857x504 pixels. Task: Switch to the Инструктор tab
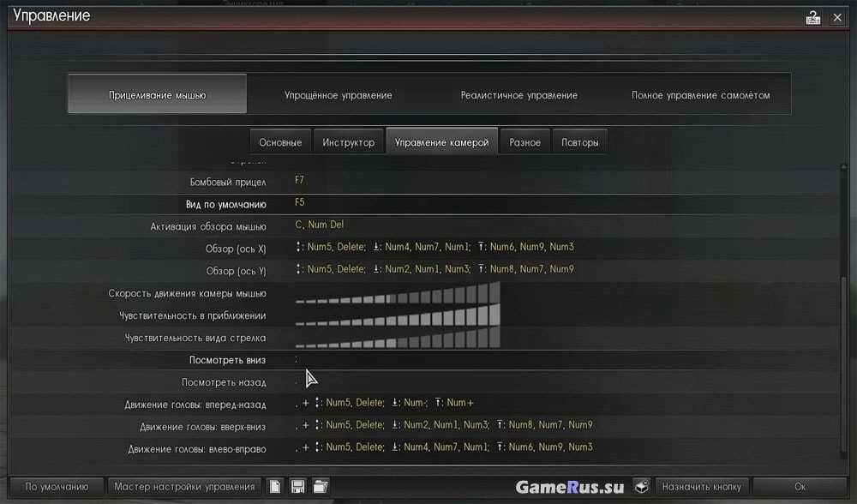click(348, 142)
